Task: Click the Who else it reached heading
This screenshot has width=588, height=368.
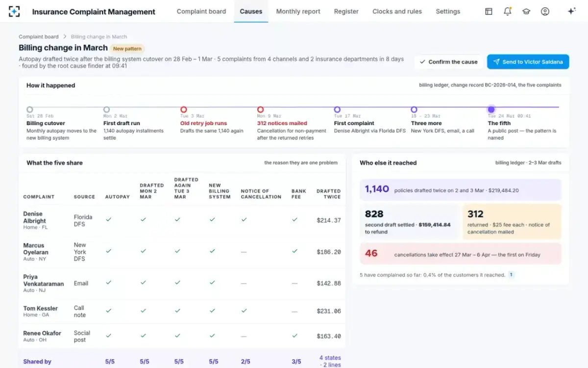Action: point(388,163)
